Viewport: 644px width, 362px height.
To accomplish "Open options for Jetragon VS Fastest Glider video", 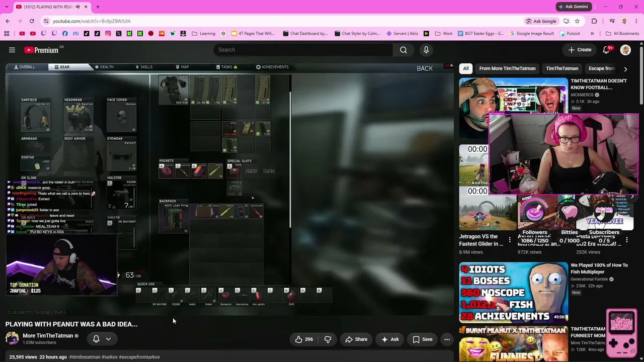I will coord(510,240).
